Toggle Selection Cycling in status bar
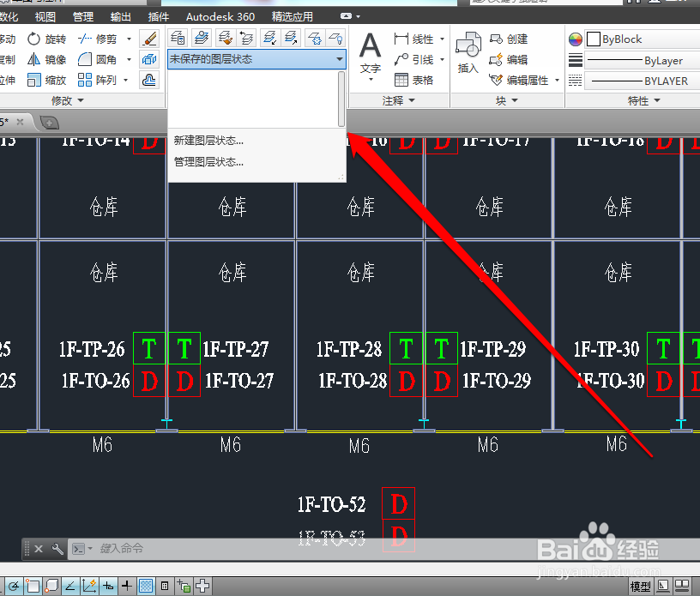Image resolution: width=700 pixels, height=596 pixels. (184, 587)
